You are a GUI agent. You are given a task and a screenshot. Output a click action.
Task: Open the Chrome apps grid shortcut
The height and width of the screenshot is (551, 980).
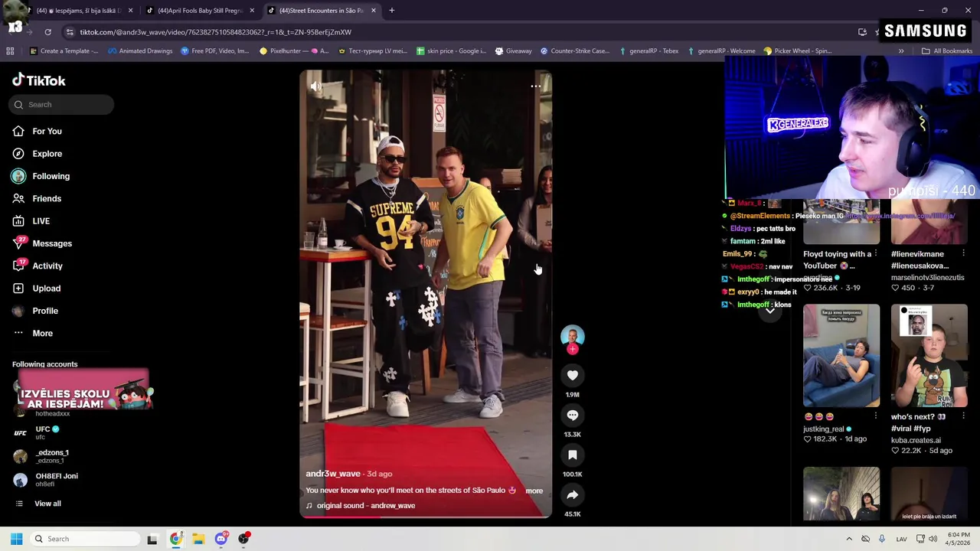click(x=10, y=51)
